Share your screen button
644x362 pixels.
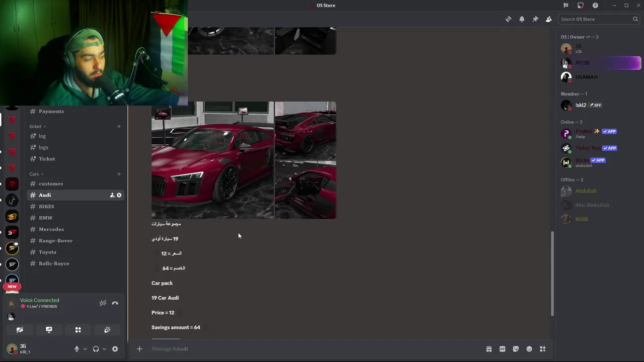point(49,330)
